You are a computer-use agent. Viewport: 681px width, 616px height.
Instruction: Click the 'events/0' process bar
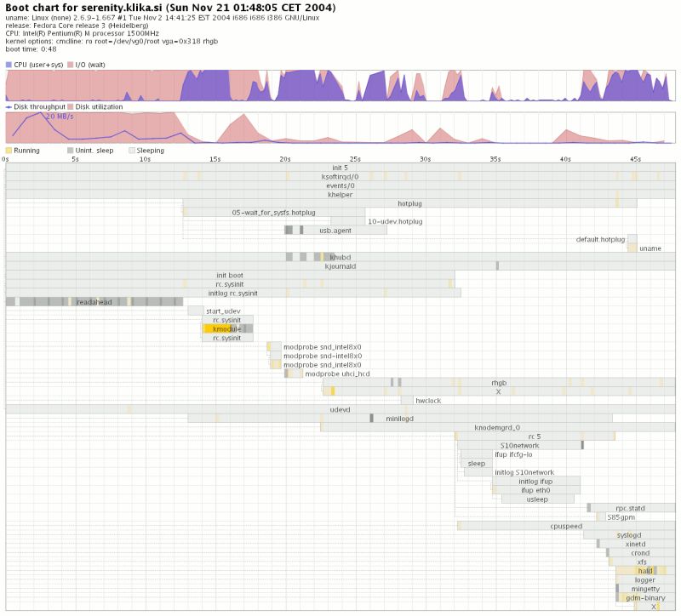[x=340, y=185]
